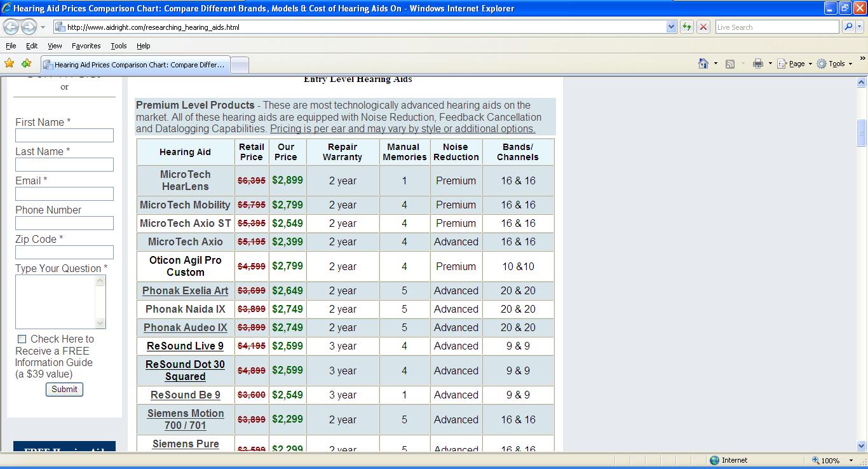Click the Internet zone globe icon

click(714, 460)
